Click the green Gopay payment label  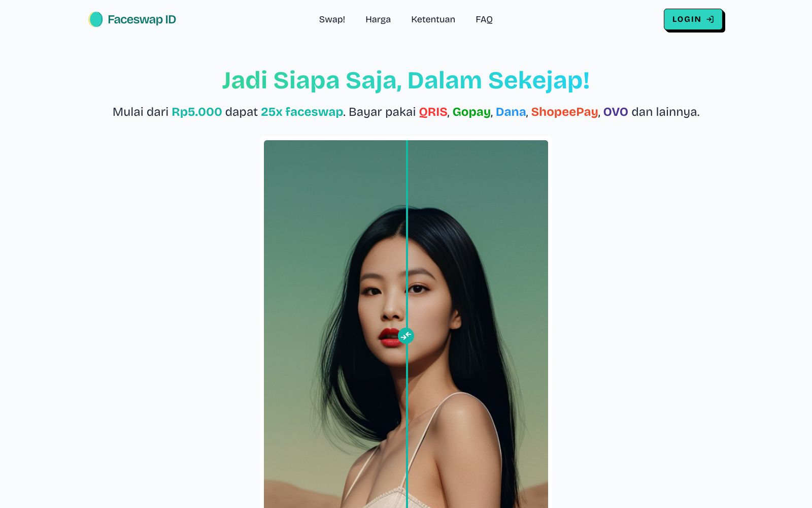[x=471, y=112]
